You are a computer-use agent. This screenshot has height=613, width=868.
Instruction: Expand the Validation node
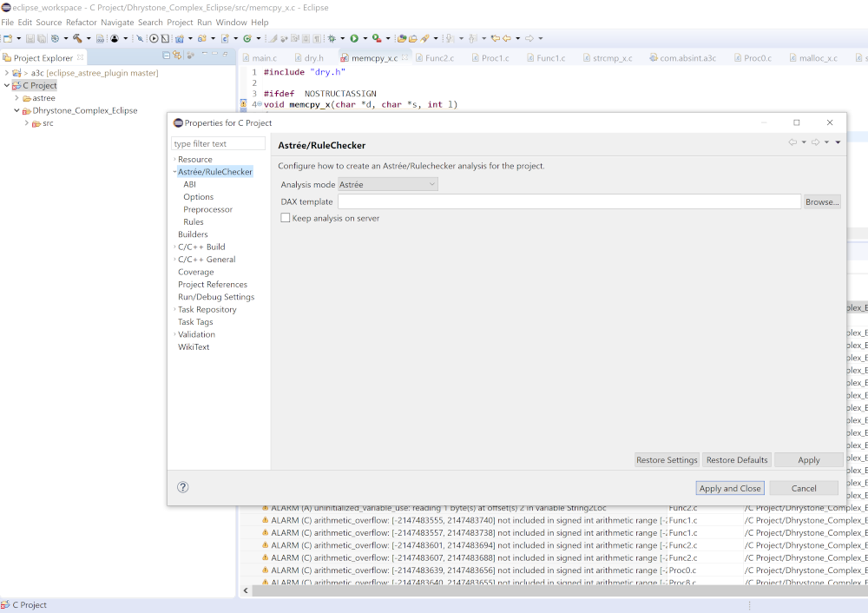click(174, 334)
